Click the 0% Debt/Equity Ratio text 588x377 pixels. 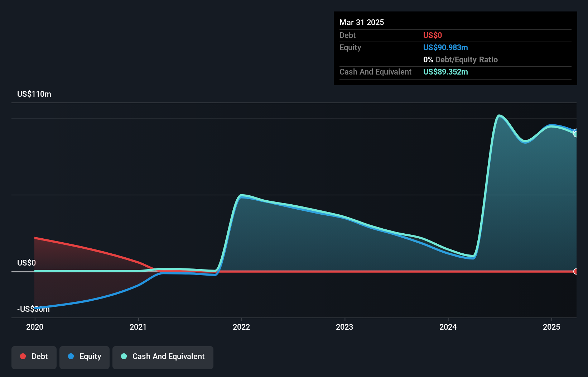(461, 59)
